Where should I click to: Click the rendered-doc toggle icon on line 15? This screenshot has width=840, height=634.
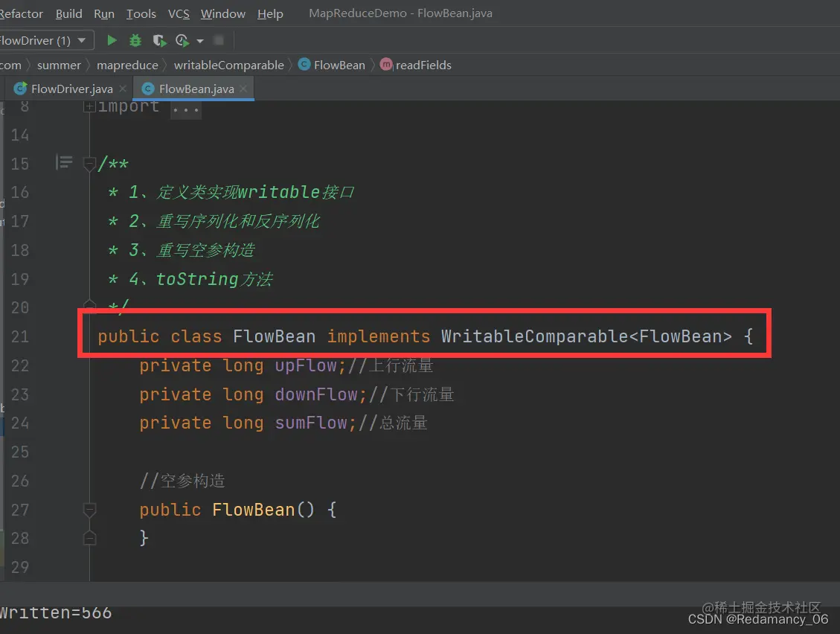(64, 162)
